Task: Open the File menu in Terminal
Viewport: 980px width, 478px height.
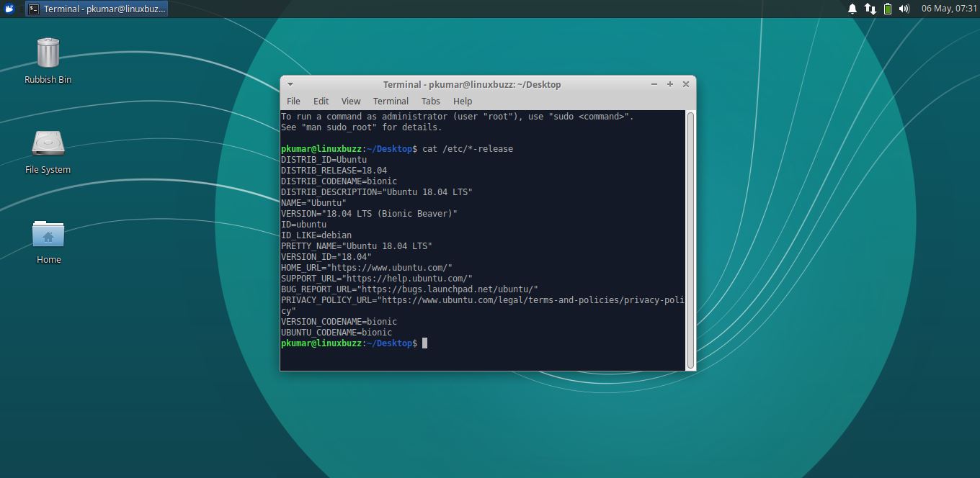Action: [x=293, y=102]
